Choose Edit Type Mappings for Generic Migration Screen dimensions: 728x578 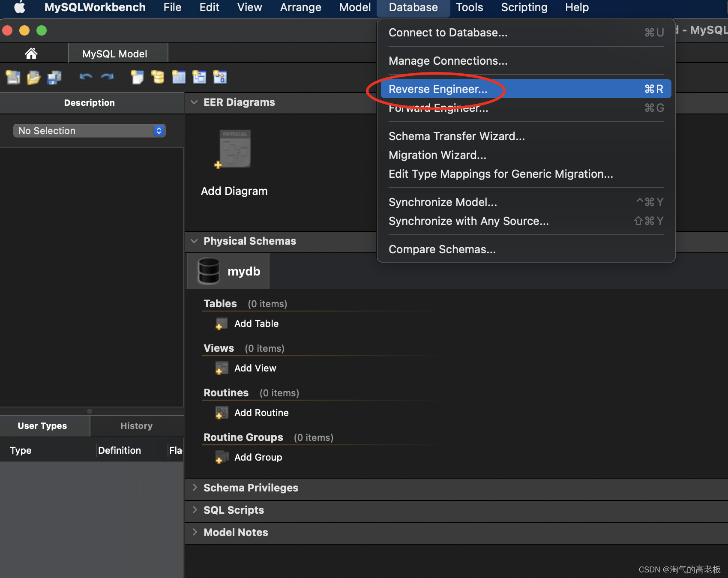[x=526, y=174]
